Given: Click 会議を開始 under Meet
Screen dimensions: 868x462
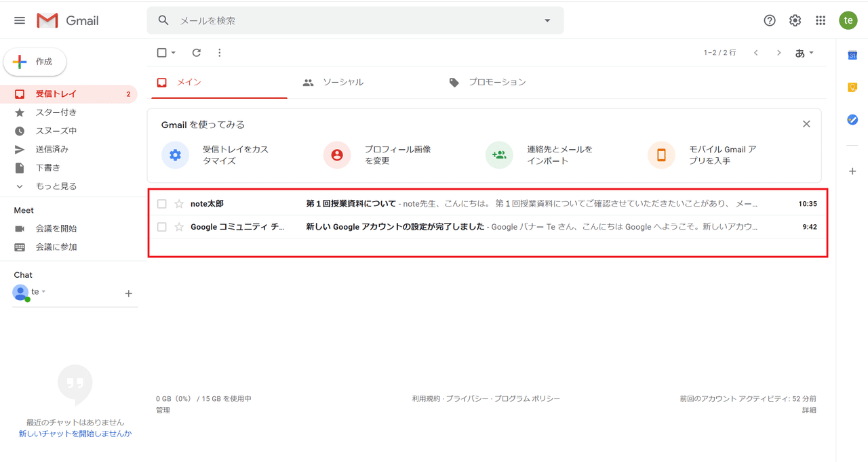Looking at the screenshot, I should click(x=56, y=229).
